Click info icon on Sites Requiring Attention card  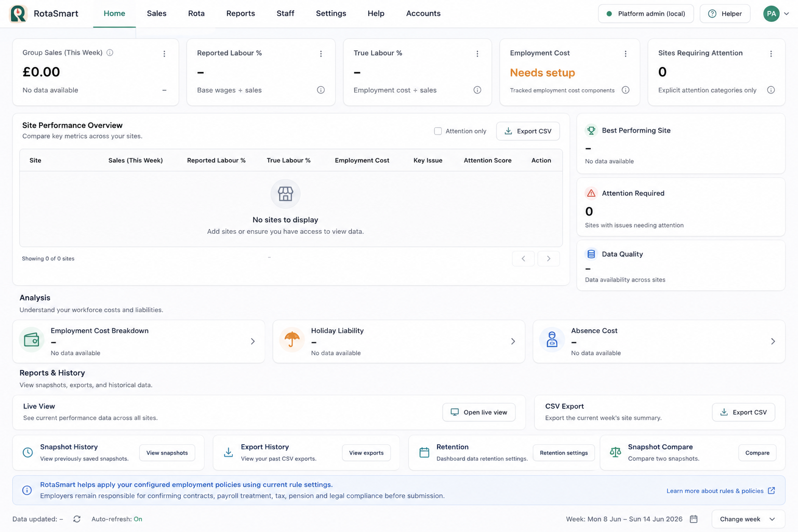(x=771, y=90)
